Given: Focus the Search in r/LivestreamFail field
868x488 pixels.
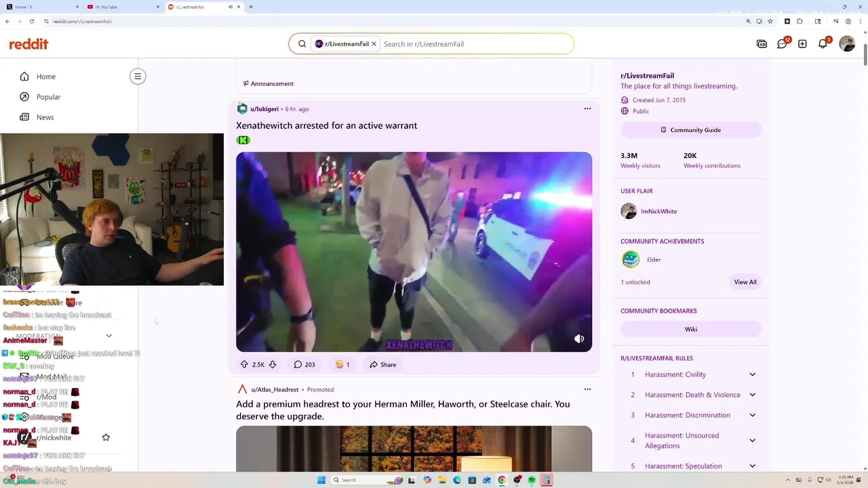Looking at the screenshot, I should [476, 44].
